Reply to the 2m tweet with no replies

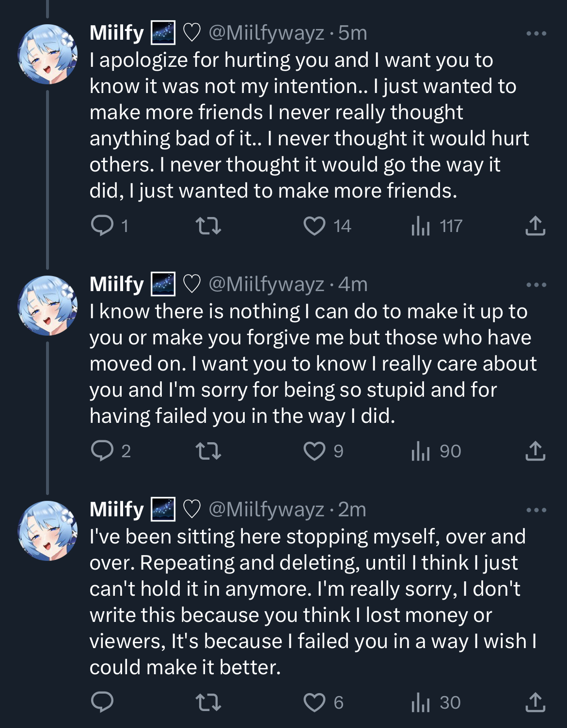[102, 702]
